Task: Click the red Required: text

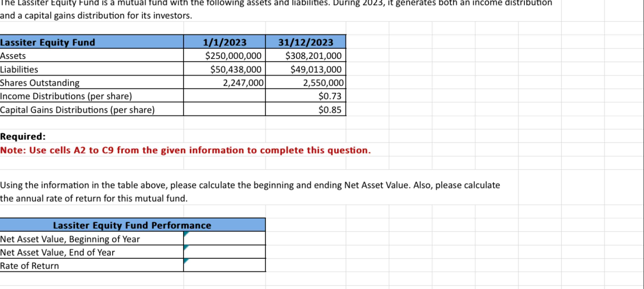Action: coord(23,136)
